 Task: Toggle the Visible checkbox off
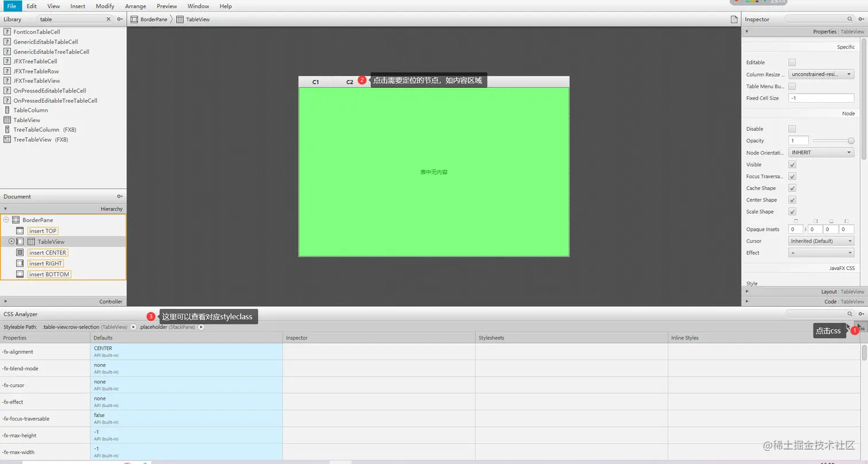pos(793,164)
